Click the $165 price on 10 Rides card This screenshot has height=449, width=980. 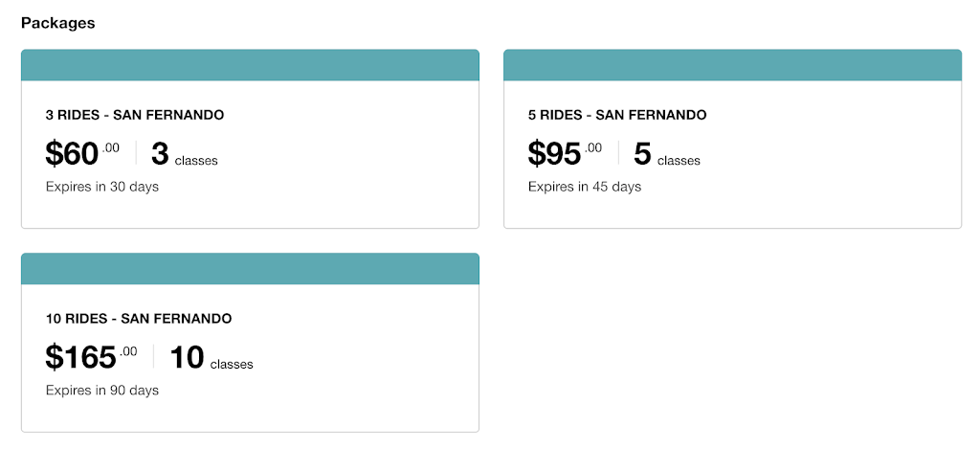81,358
